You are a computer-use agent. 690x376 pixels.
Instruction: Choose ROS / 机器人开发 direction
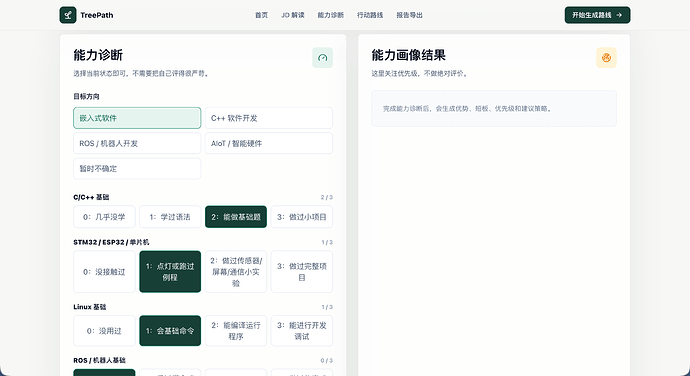tap(137, 143)
